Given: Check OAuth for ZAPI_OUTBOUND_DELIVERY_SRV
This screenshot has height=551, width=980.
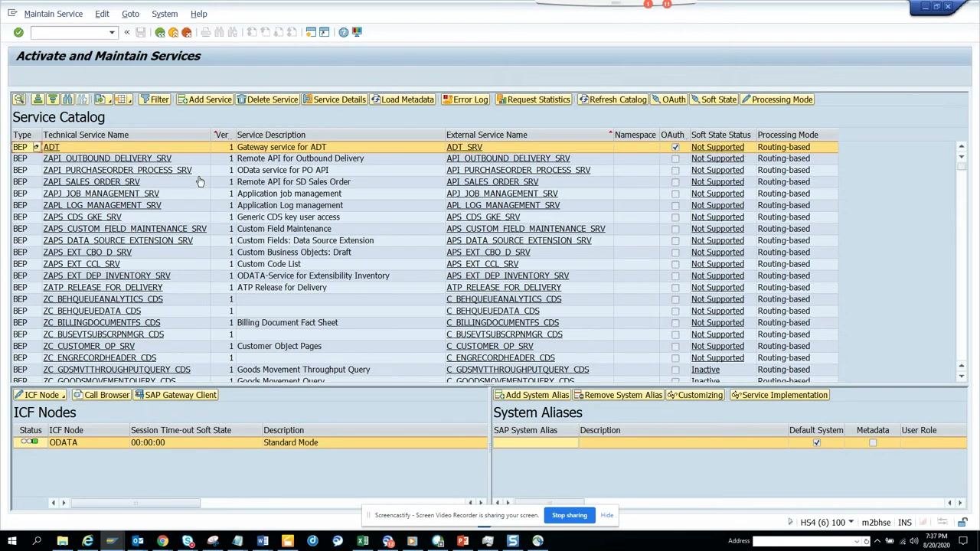Looking at the screenshot, I should coord(675,158).
